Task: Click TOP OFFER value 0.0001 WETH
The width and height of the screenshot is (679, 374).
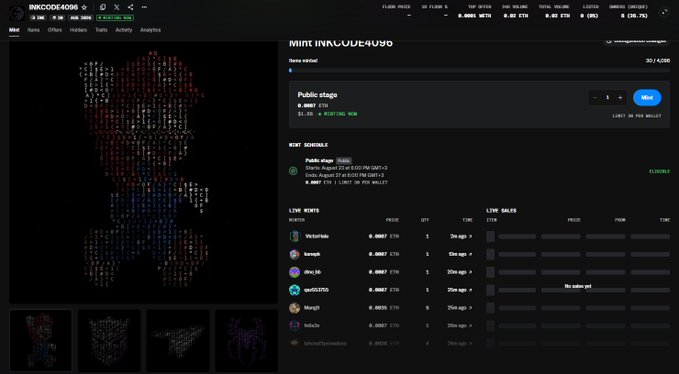Action: coord(475,16)
